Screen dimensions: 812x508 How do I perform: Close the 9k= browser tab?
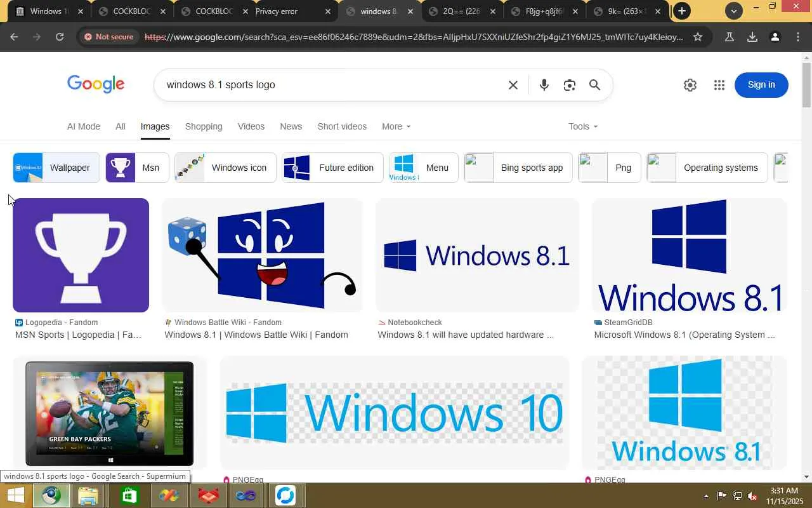[658, 11]
